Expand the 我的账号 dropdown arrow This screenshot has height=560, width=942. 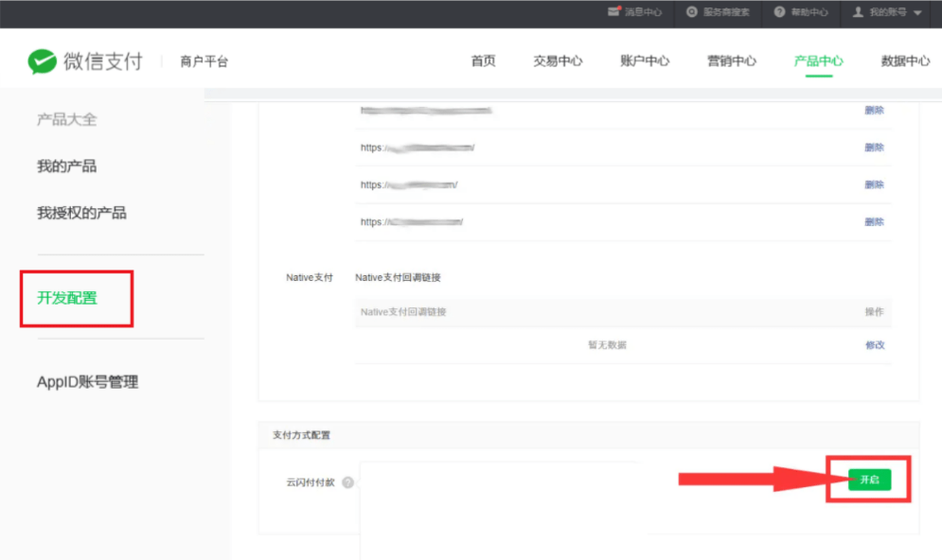click(x=917, y=13)
